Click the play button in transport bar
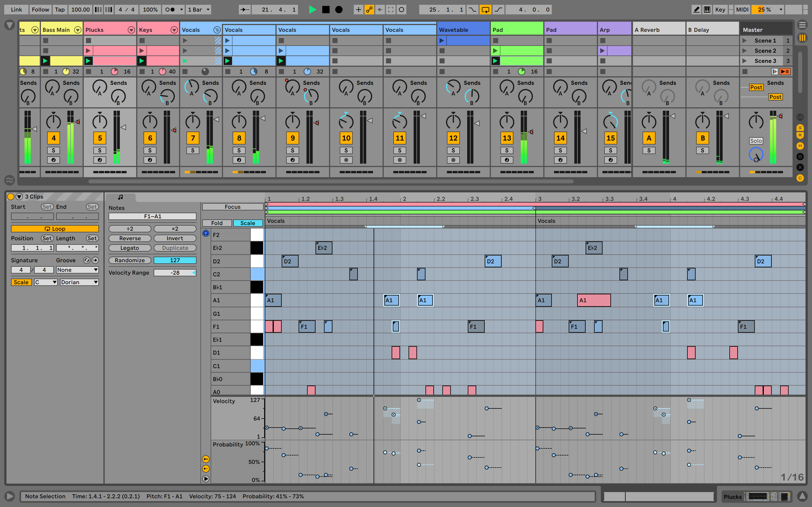This screenshot has width=812, height=507. click(312, 9)
